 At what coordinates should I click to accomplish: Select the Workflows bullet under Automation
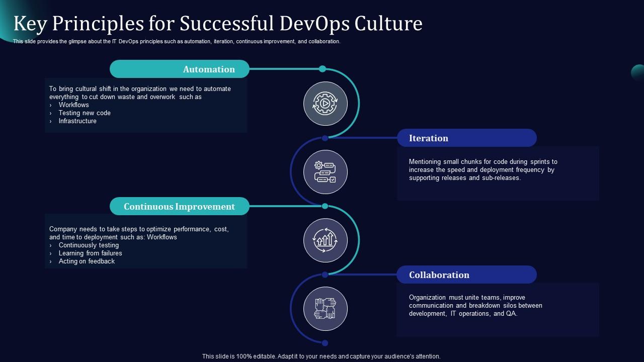74,105
